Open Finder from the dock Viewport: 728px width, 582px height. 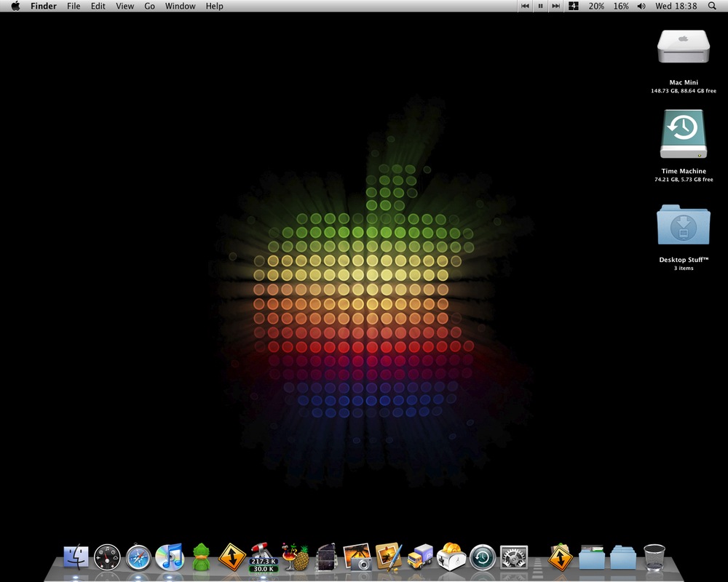[76, 557]
